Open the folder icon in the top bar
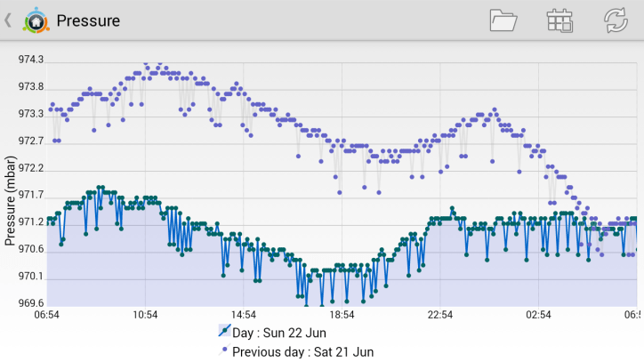644x362 pixels. 503,20
